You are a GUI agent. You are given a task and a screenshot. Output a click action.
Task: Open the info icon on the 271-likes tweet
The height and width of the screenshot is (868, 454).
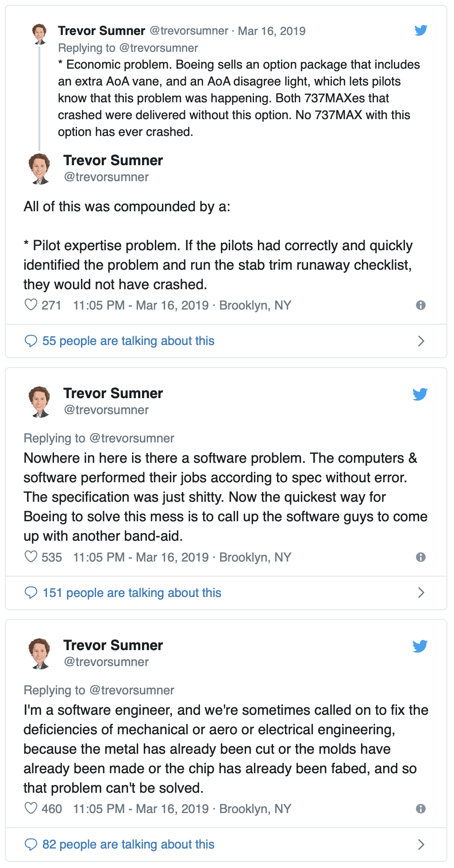pyautogui.click(x=421, y=305)
